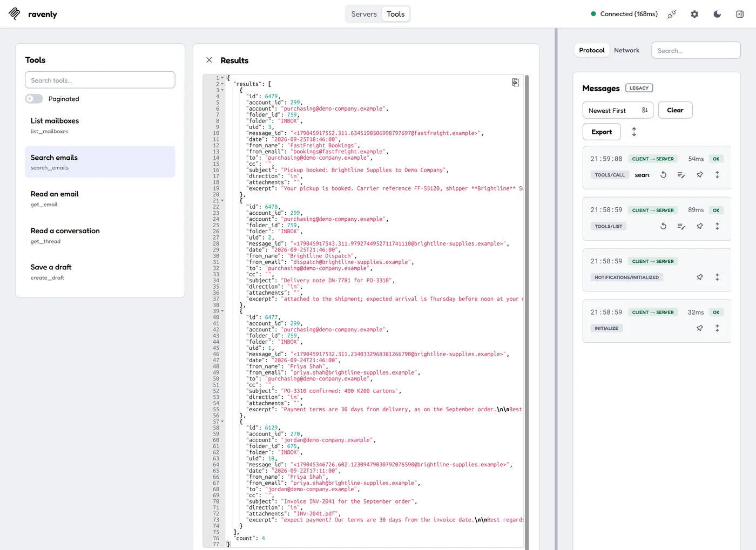Click the Results panel heading

click(234, 60)
